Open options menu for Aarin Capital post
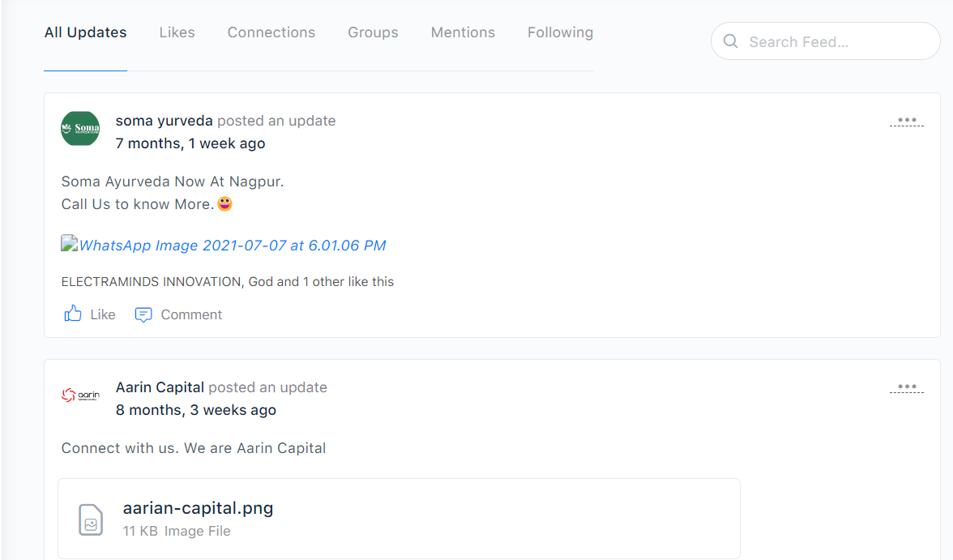 click(x=906, y=387)
